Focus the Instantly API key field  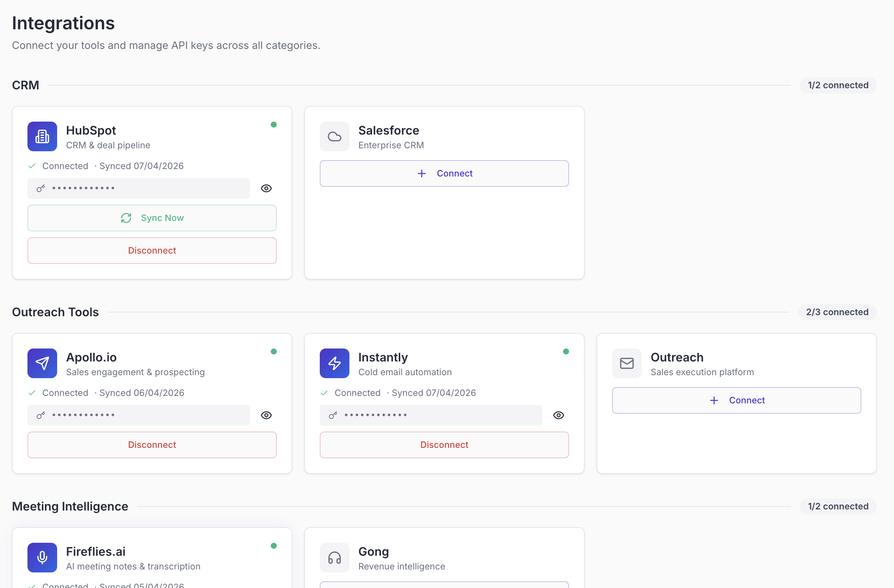[x=431, y=415]
